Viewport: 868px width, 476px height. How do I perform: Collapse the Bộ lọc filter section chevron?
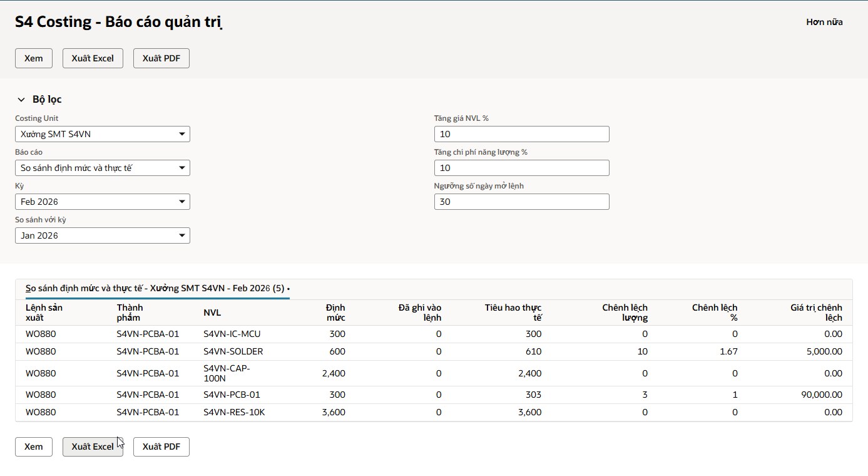(x=21, y=100)
